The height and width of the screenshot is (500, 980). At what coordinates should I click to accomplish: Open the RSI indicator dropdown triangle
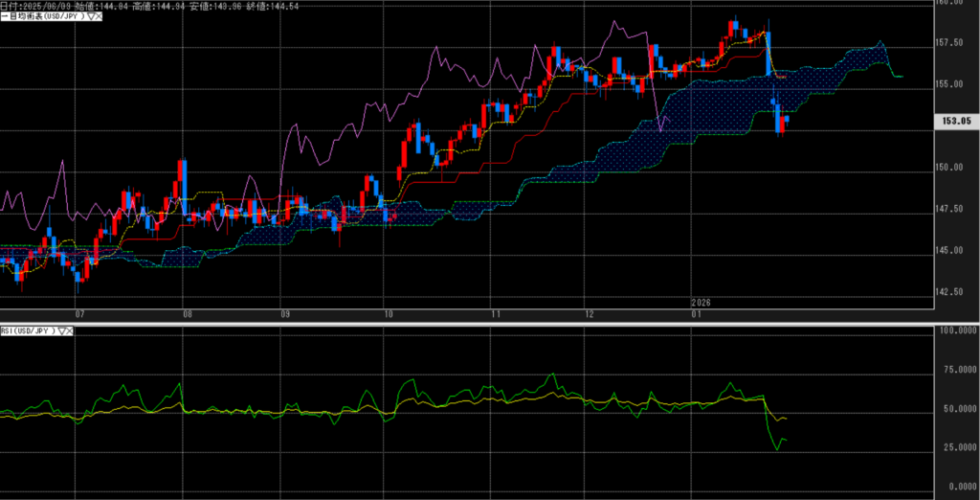[62, 330]
